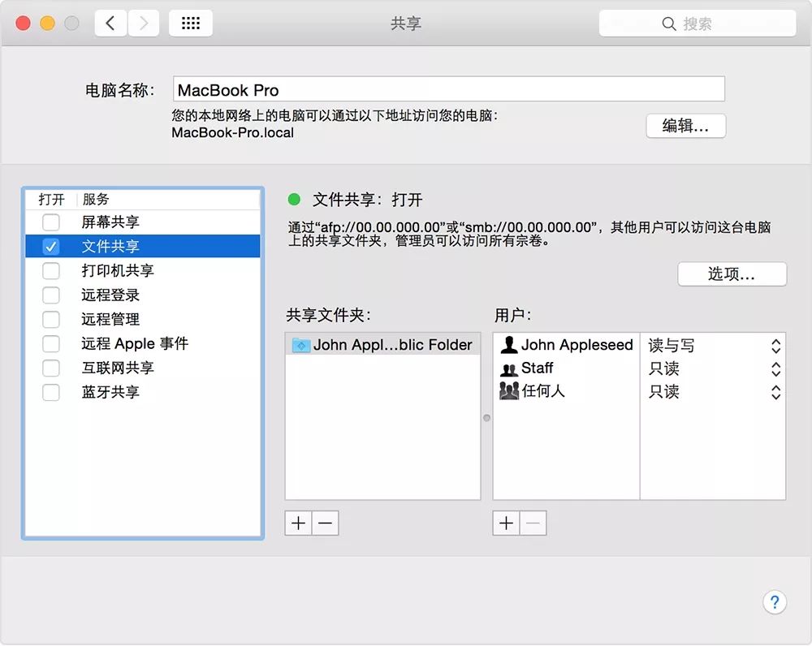
Task: Click the 打开 column header
Action: 51,200
